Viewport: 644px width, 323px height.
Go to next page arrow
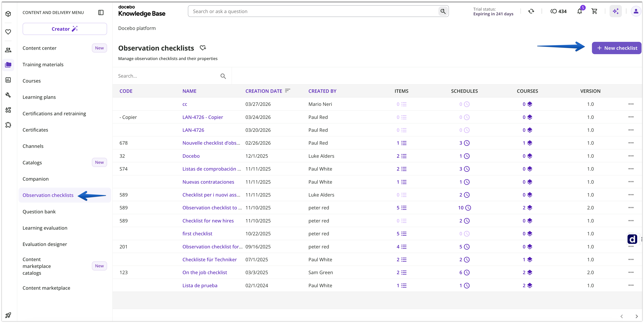click(x=636, y=316)
